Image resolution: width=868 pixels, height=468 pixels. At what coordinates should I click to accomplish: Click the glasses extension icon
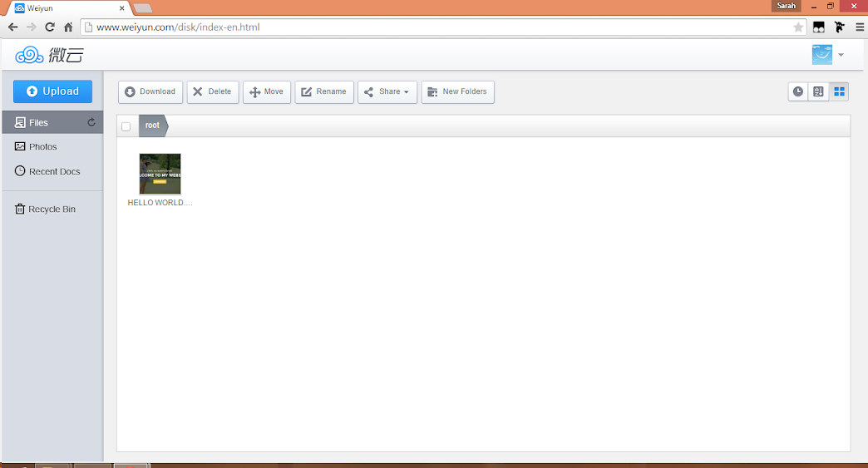pyautogui.click(x=819, y=27)
